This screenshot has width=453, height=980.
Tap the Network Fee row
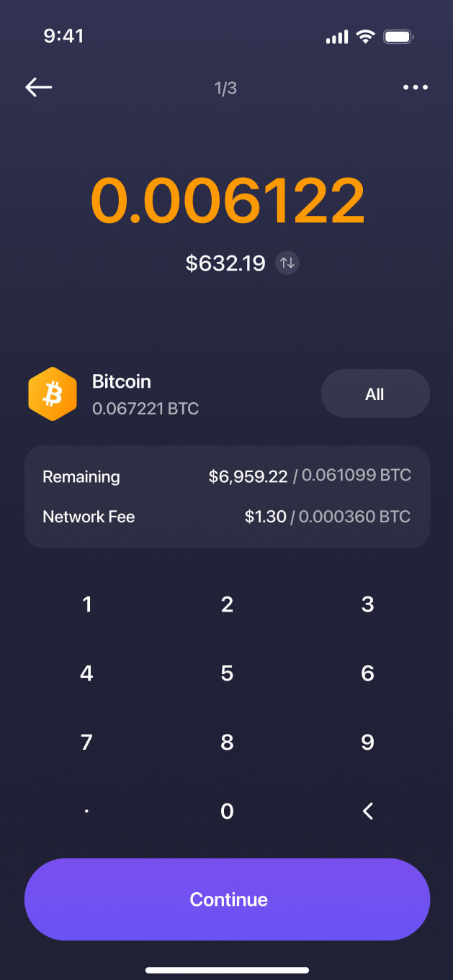(x=227, y=517)
